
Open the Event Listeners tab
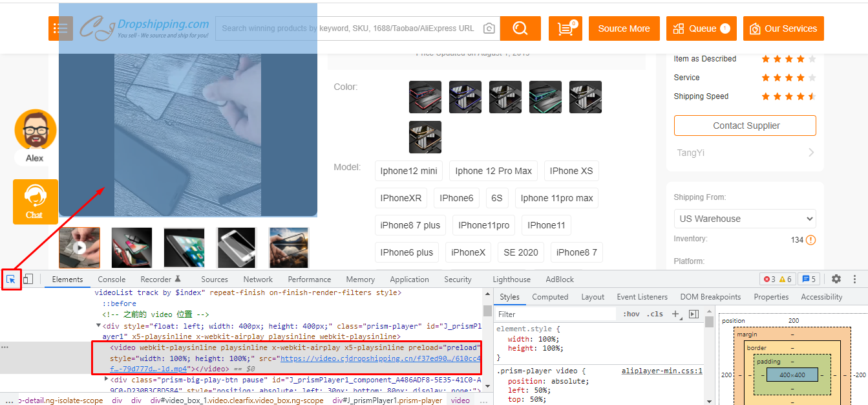[x=642, y=297]
